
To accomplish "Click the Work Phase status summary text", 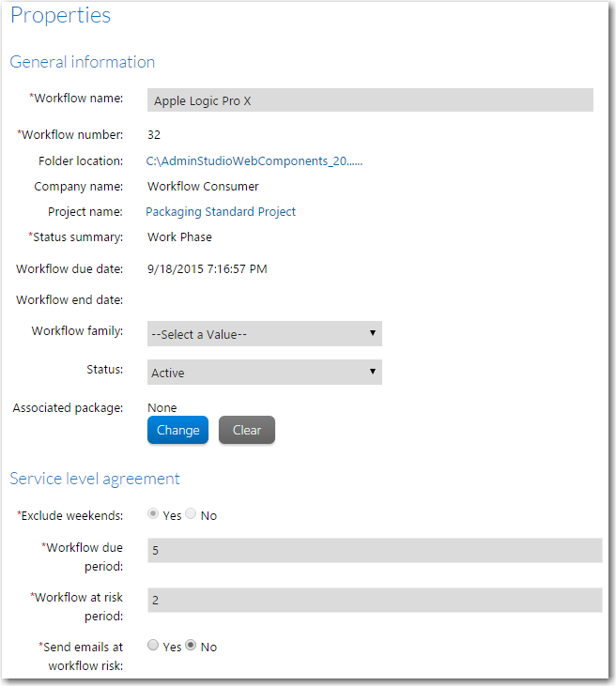I will pyautogui.click(x=179, y=237).
